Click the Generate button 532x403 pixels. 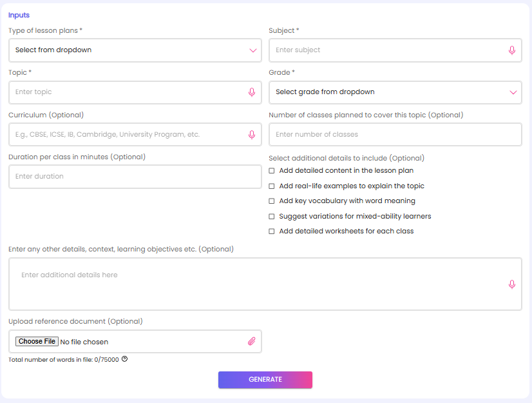click(x=265, y=380)
